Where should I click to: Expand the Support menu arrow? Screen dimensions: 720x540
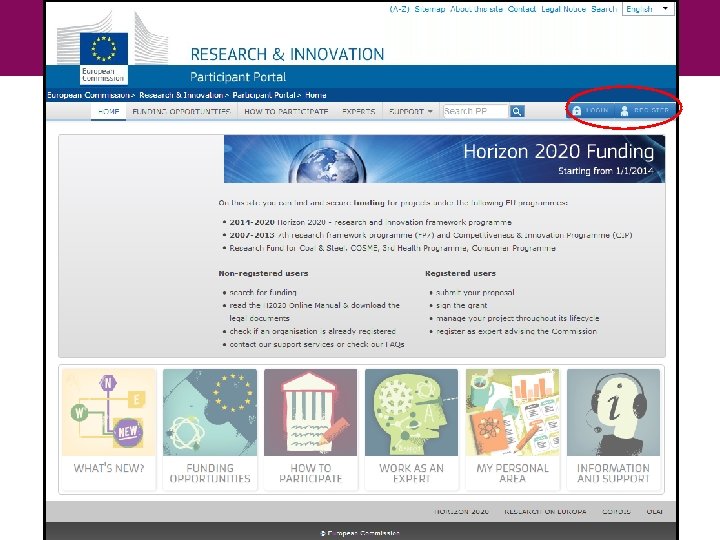(430, 112)
